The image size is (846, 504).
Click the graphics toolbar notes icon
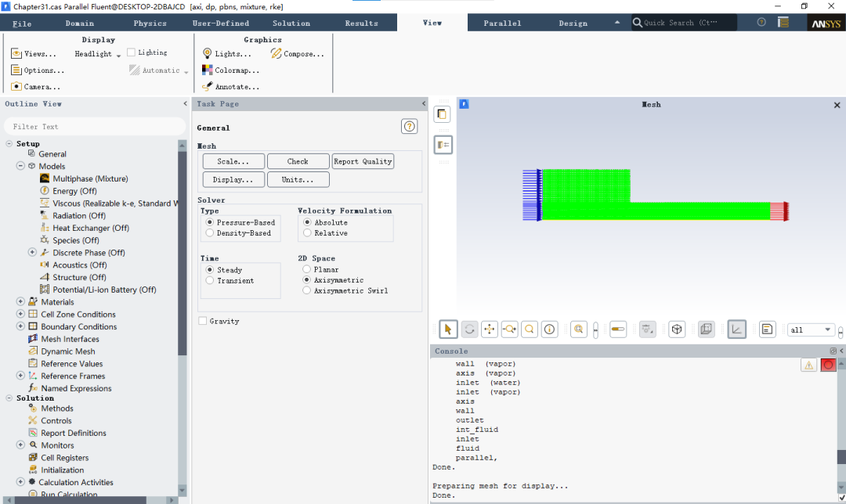pos(767,329)
